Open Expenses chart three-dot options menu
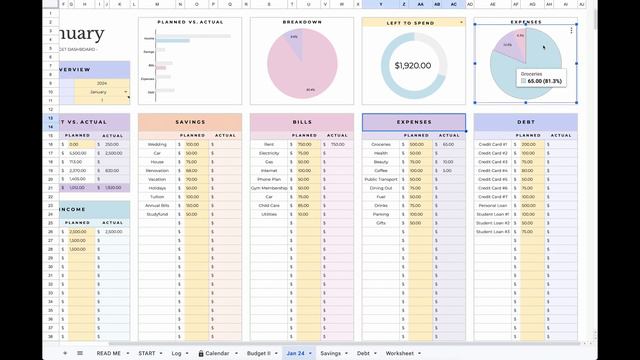The height and width of the screenshot is (360, 640). coord(571,31)
